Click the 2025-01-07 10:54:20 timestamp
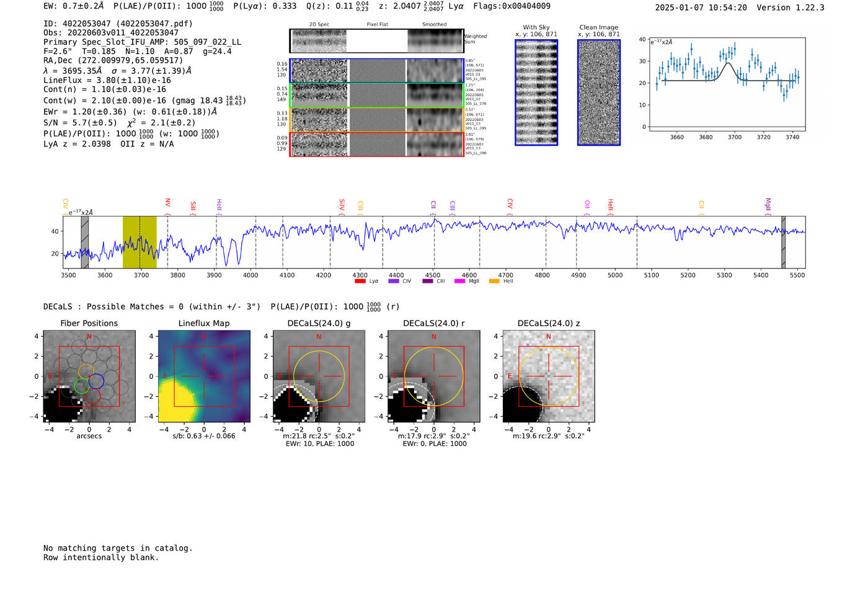The image size is (868, 591). coord(701,7)
